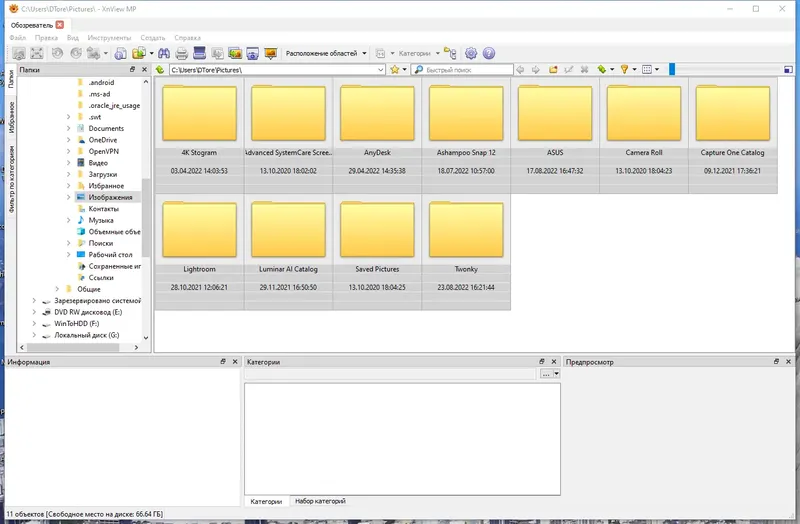This screenshot has width=800, height=524.
Task: Click the printer icon in toolbar
Action: point(182,53)
